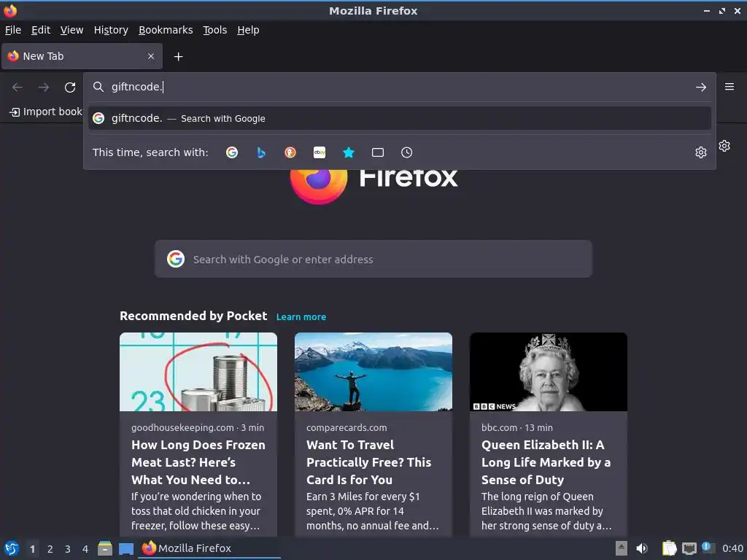Screen dimensions: 747x560
Task: Click Learn more link beside Pocket
Action: coord(301,316)
